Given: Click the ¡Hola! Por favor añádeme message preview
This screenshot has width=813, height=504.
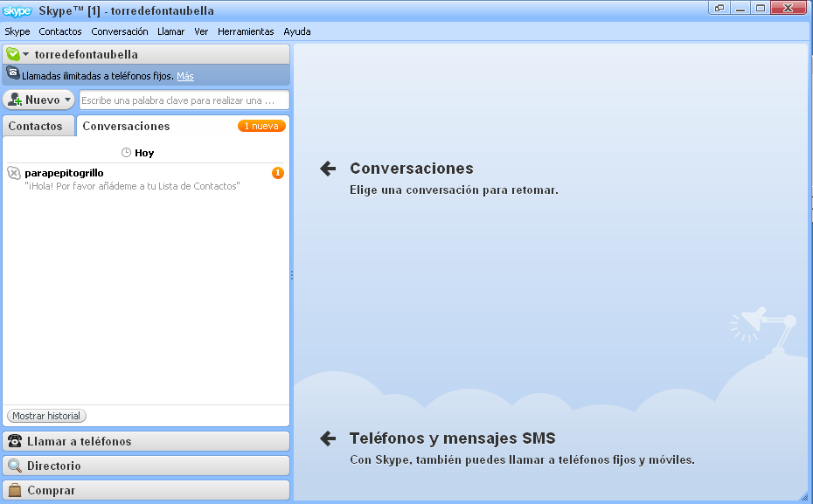Looking at the screenshot, I should point(132,186).
